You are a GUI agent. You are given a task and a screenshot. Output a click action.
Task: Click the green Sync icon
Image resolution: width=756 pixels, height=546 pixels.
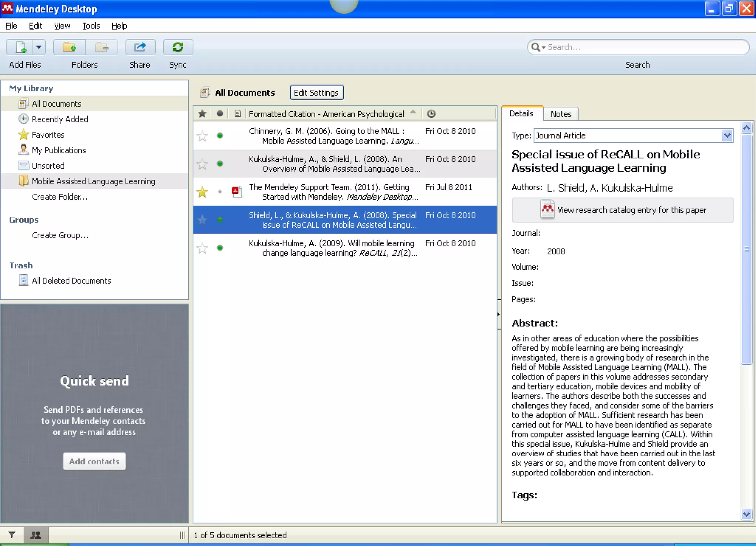[x=178, y=48]
